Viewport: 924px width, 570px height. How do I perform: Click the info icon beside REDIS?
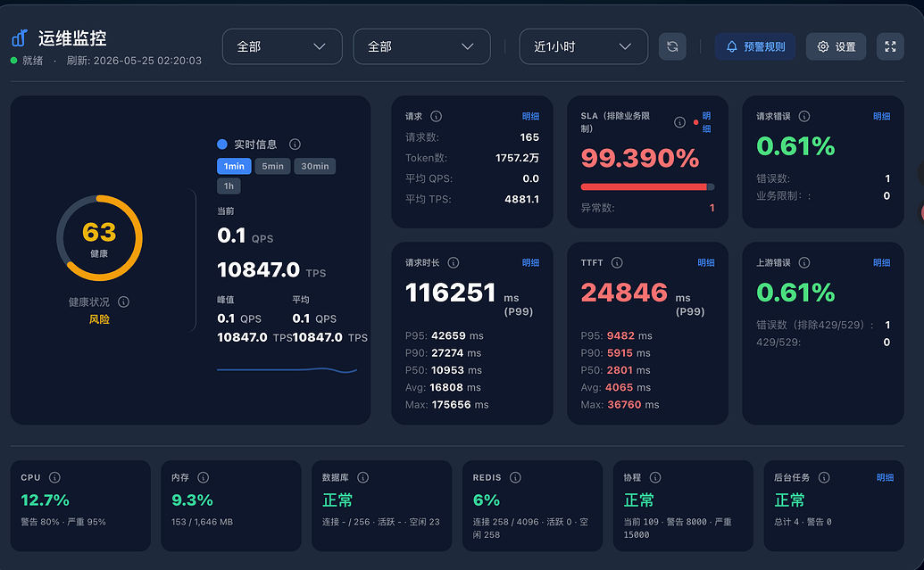pyautogui.click(x=516, y=477)
